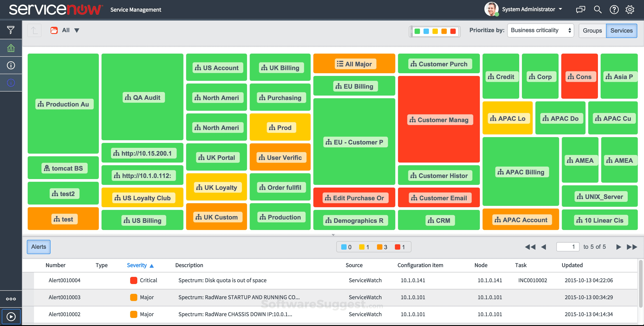Navigate to next page using right arrow

click(617, 247)
